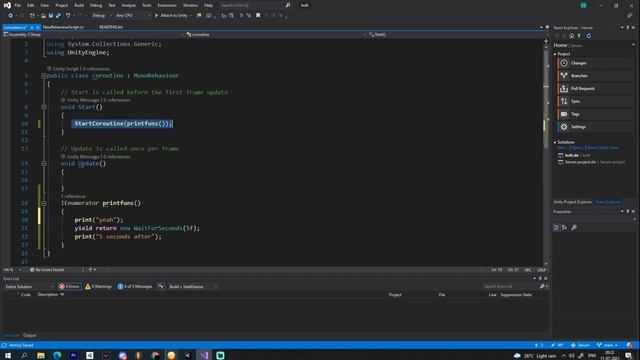Click the bookmark icon in the toolbar
This screenshot has width=640, height=360.
[258, 16]
